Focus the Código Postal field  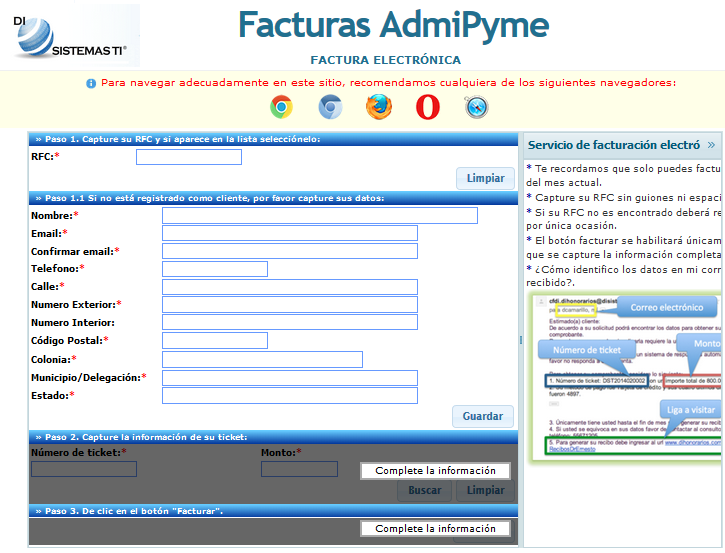215,340
